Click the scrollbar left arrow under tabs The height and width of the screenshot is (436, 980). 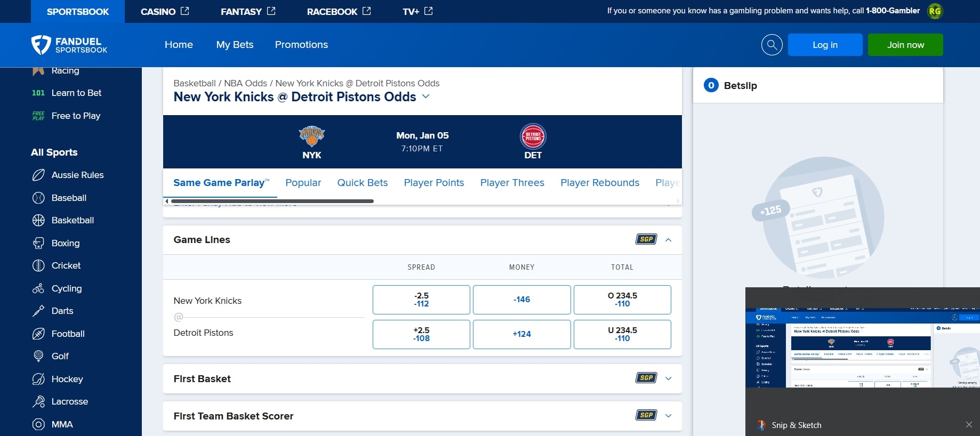167,201
